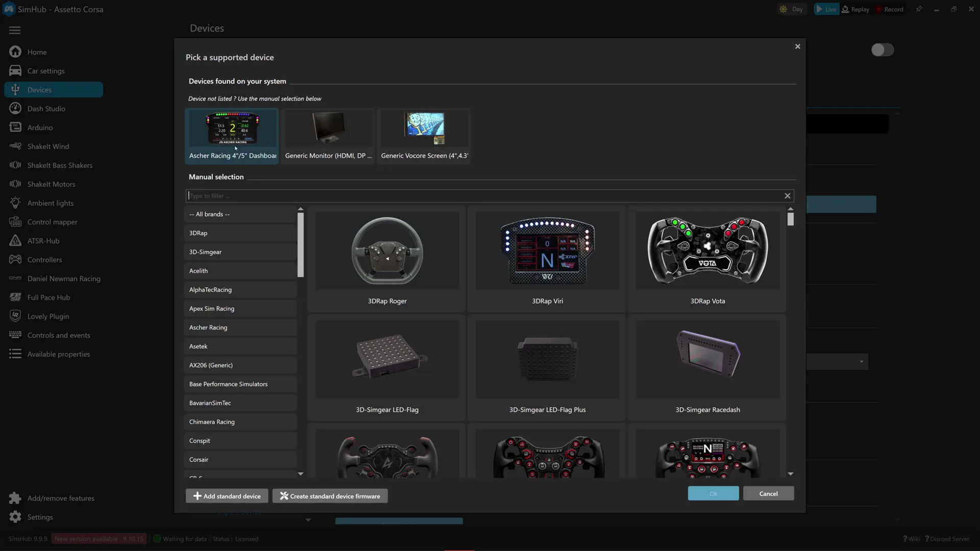Click the Control mapper icon
The image size is (980, 551).
[15, 221]
